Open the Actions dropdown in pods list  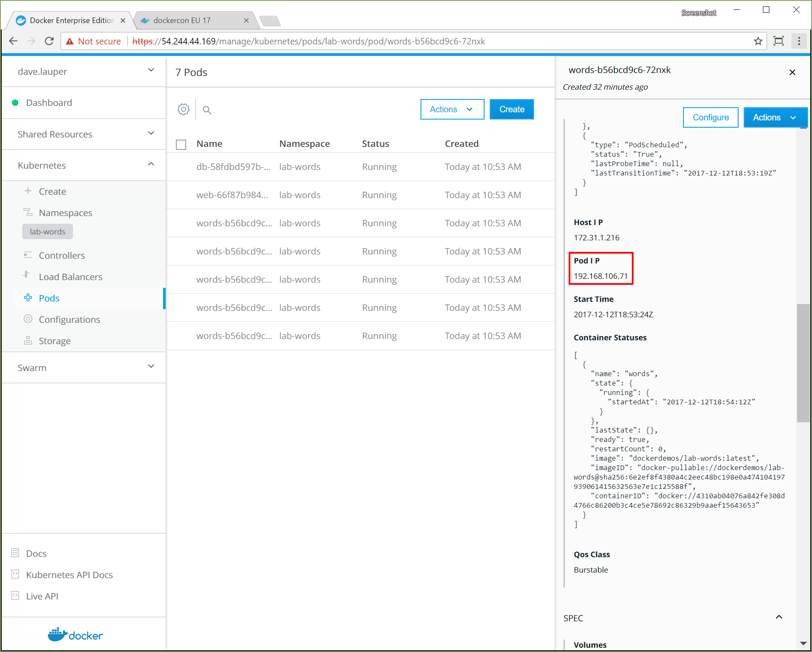click(x=452, y=110)
